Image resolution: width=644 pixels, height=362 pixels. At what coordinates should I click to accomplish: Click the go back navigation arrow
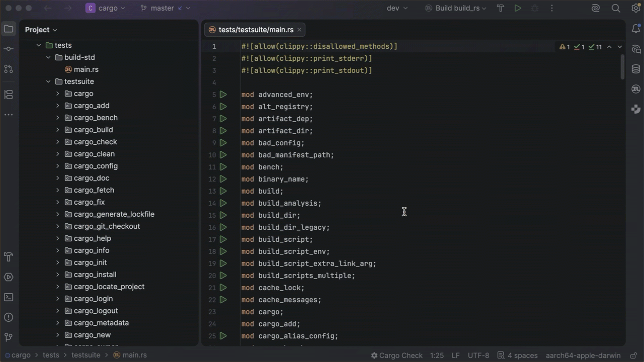pyautogui.click(x=48, y=8)
